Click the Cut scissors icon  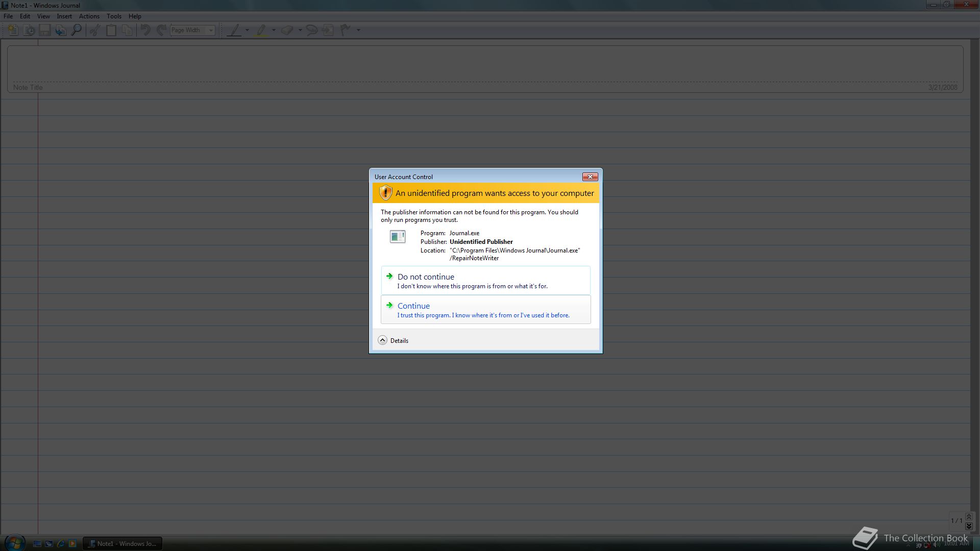tap(95, 30)
